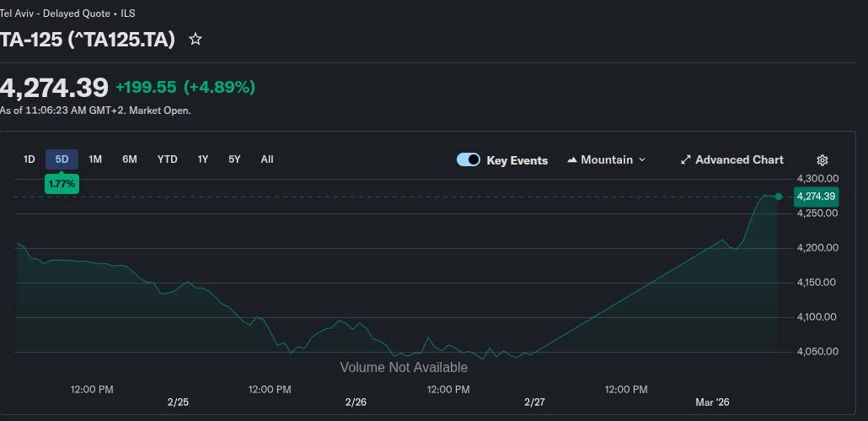Click 'Tel Aviv - Delayed Quote' text
Screen dimensions: 868x421
click(x=54, y=13)
